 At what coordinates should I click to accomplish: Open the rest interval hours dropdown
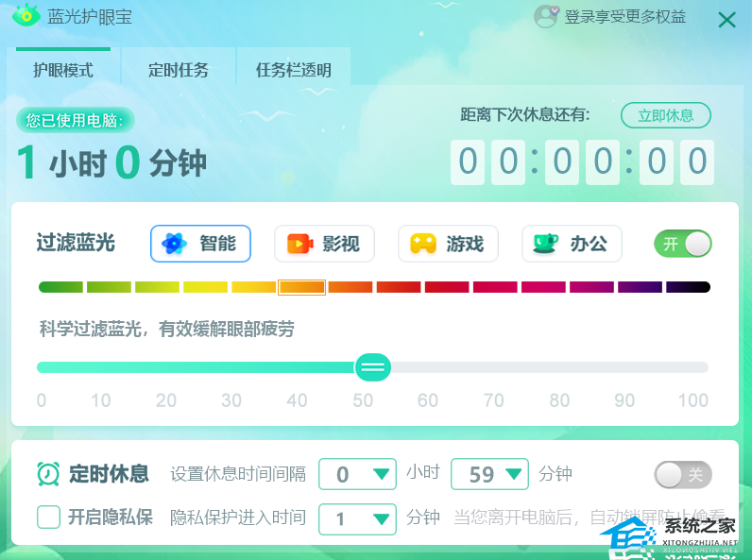(x=357, y=474)
